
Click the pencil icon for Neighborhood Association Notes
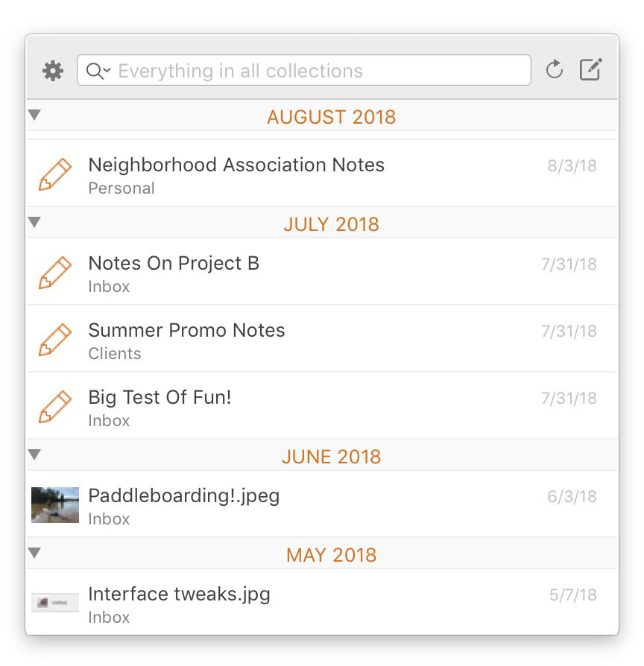tap(55, 175)
